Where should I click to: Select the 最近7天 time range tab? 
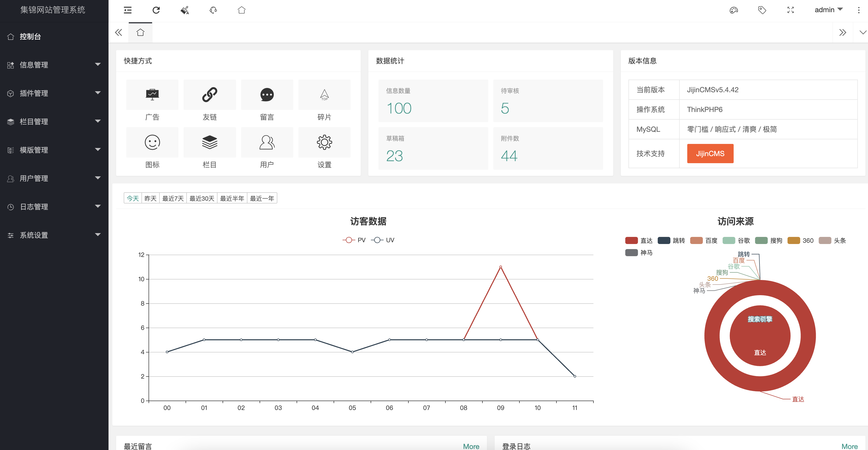click(x=173, y=198)
